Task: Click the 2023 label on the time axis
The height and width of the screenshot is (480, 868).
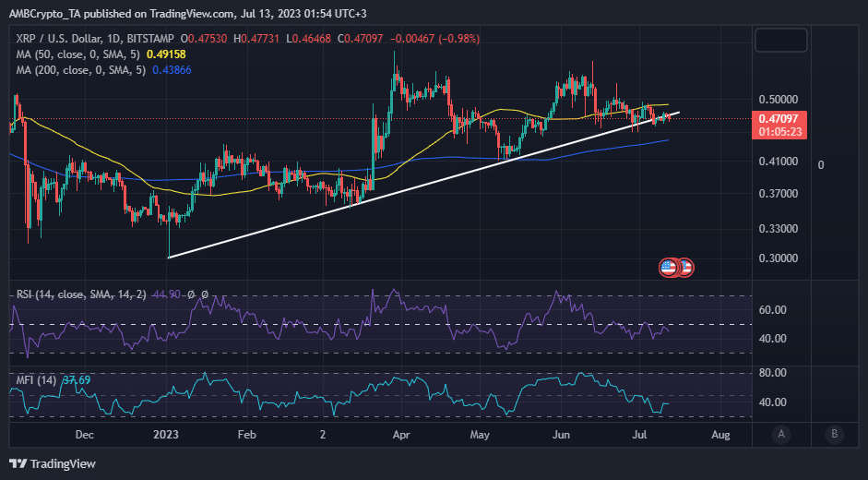Action: pyautogui.click(x=165, y=434)
